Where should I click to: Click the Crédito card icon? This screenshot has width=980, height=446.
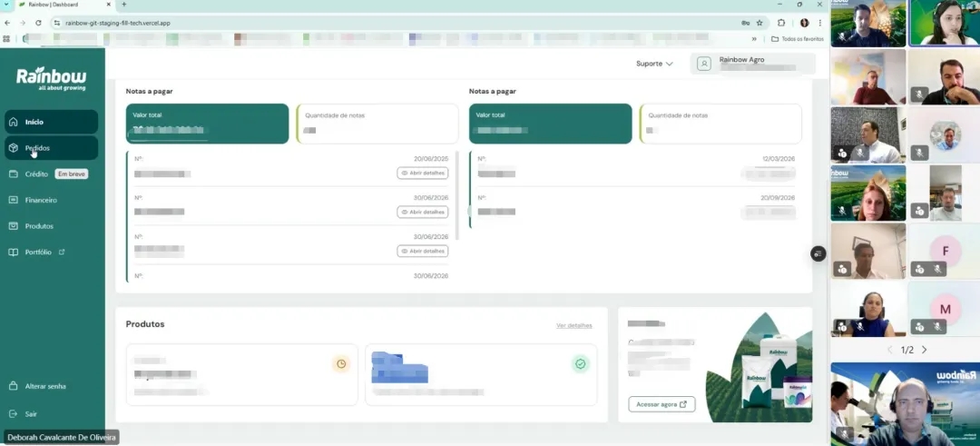14,173
